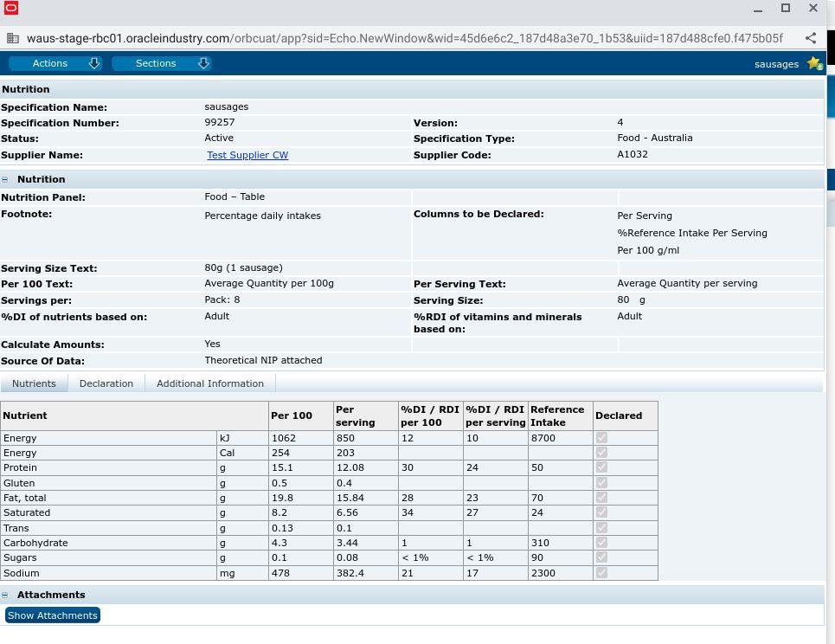Image resolution: width=835 pixels, height=644 pixels.
Task: Click the Show Attachments button
Action: pyautogui.click(x=53, y=615)
